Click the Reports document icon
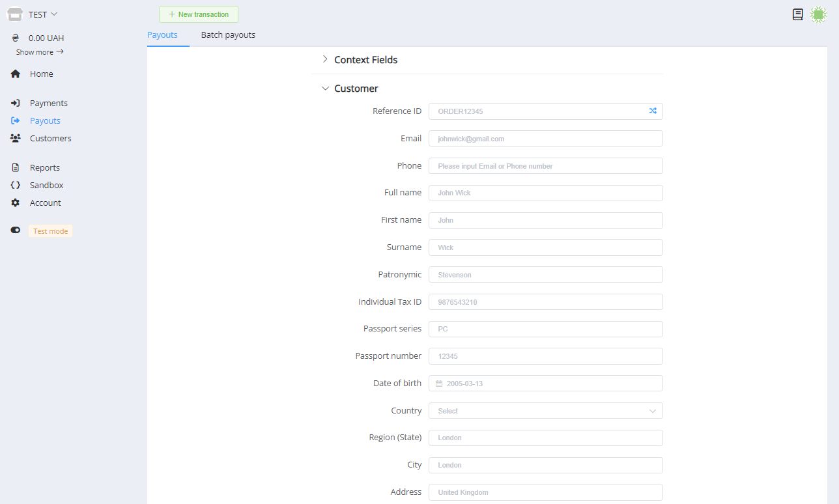The height and width of the screenshot is (504, 839). 16,168
